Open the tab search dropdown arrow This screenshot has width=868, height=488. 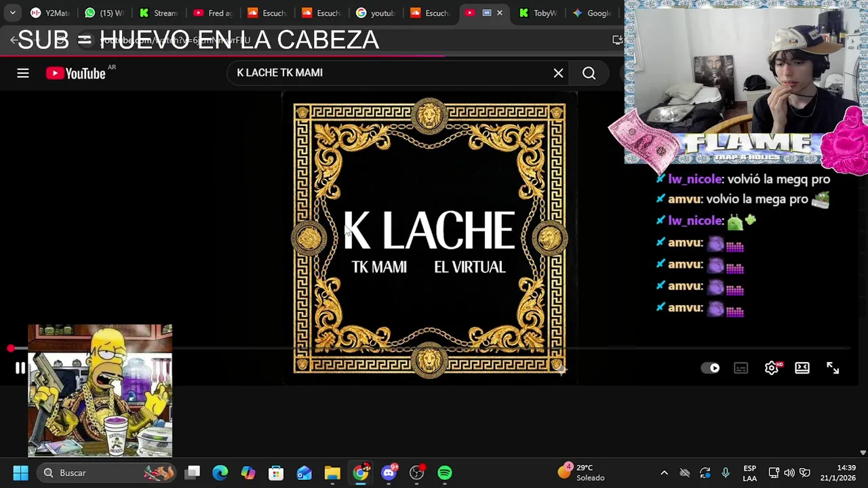point(12,13)
